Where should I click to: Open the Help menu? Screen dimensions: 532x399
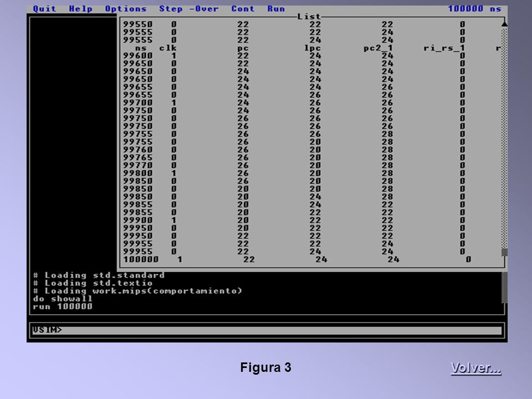(81, 9)
